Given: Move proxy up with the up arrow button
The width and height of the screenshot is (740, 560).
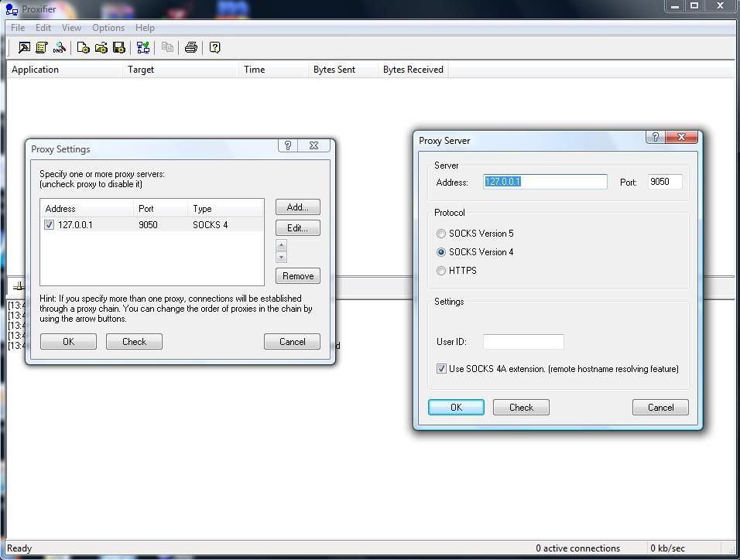Looking at the screenshot, I should tap(281, 245).
